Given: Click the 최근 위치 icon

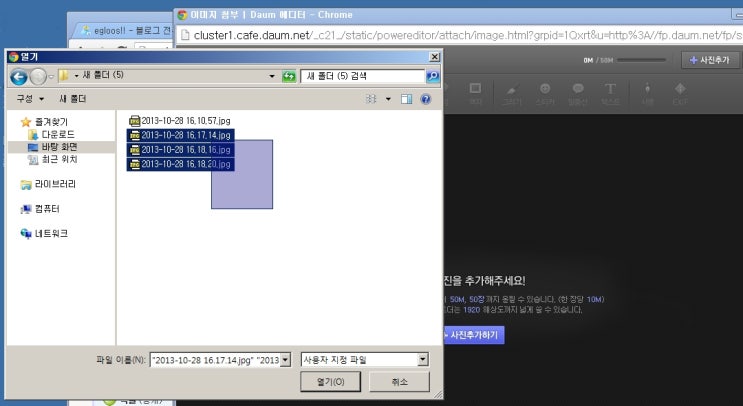Looking at the screenshot, I should [x=33, y=160].
